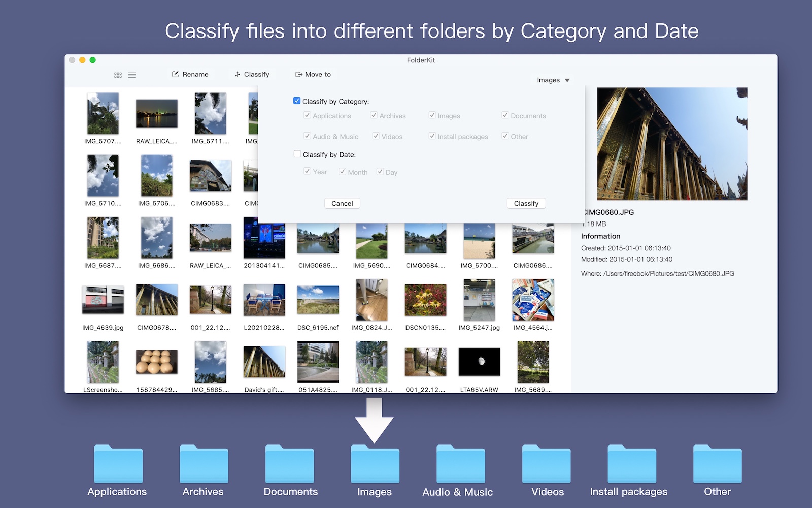This screenshot has width=812, height=508.
Task: Select the DSCN0135 flowers thumbnail
Action: click(x=426, y=300)
